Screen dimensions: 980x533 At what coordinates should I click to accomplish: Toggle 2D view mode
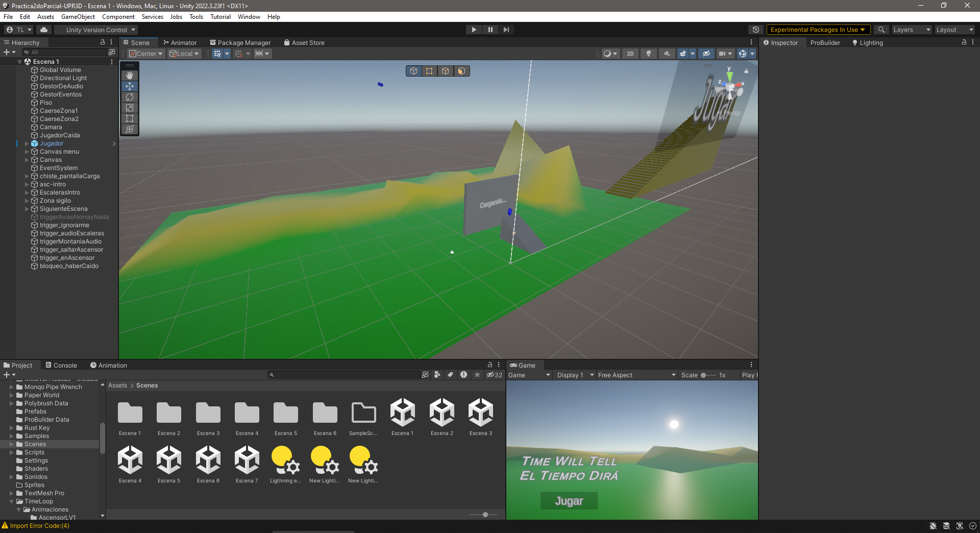tap(630, 54)
